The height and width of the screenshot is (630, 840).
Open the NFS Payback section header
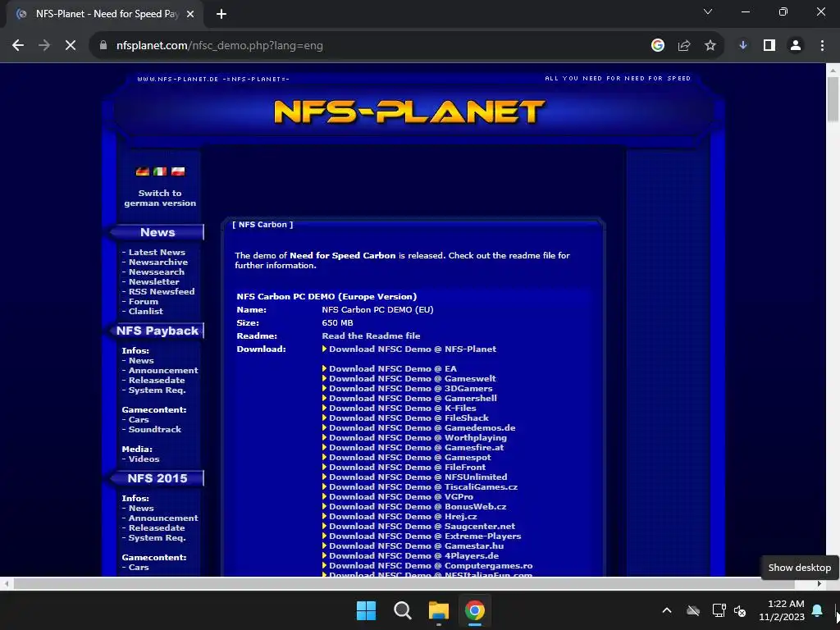coord(157,331)
